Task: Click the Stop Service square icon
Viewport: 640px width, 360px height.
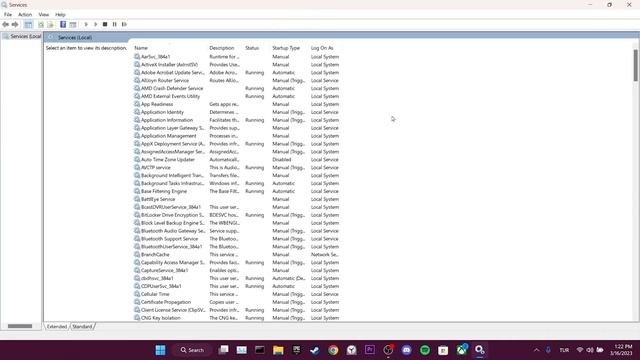Action: [105, 24]
